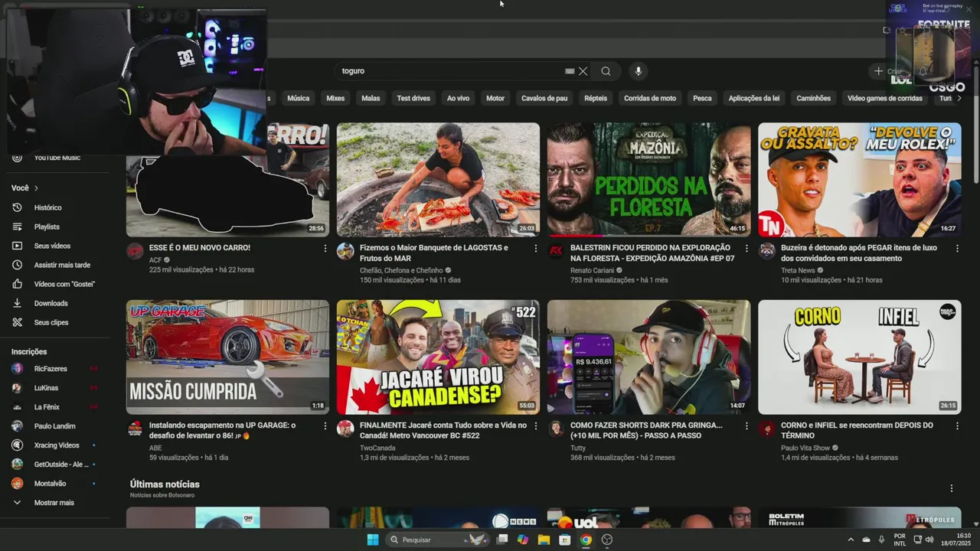980x551 pixels.
Task: Click the toguro search input field
Action: point(452,71)
